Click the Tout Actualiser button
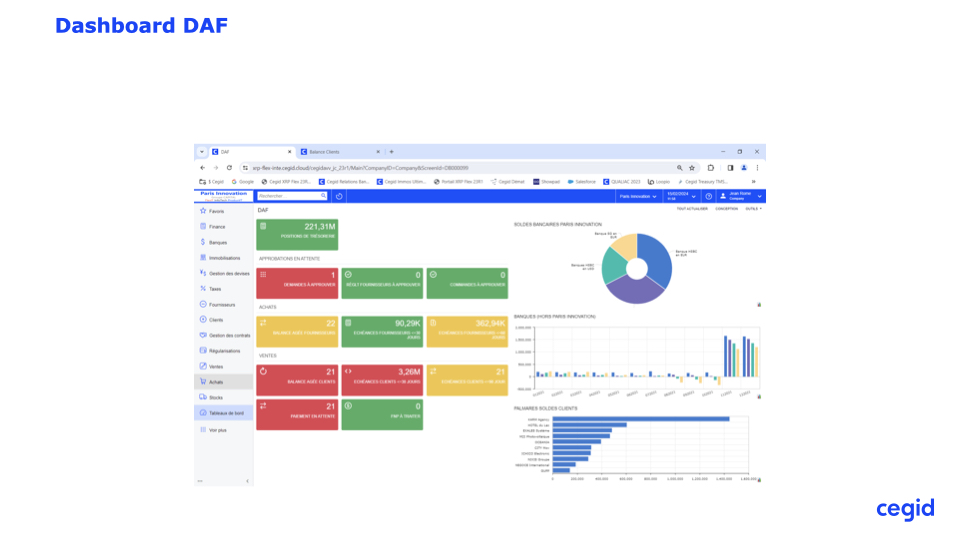 coord(691,209)
